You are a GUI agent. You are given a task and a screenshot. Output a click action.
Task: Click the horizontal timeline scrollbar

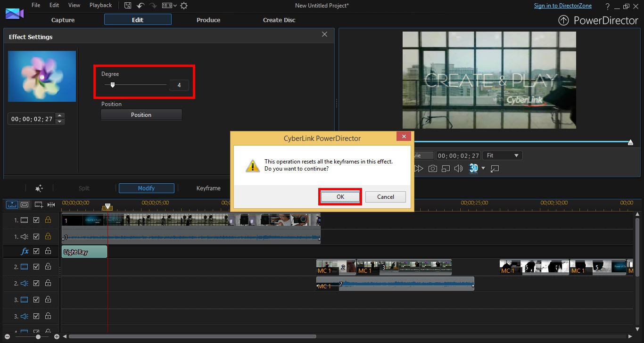[x=192, y=337]
